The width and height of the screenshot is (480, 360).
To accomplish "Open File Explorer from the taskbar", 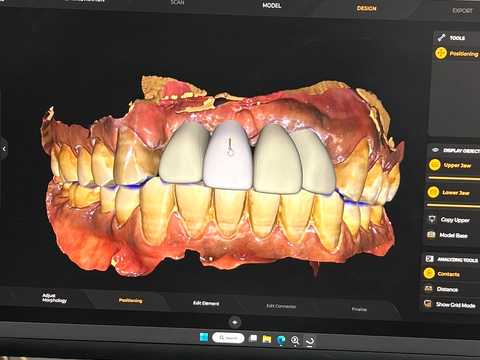I will tap(267, 339).
